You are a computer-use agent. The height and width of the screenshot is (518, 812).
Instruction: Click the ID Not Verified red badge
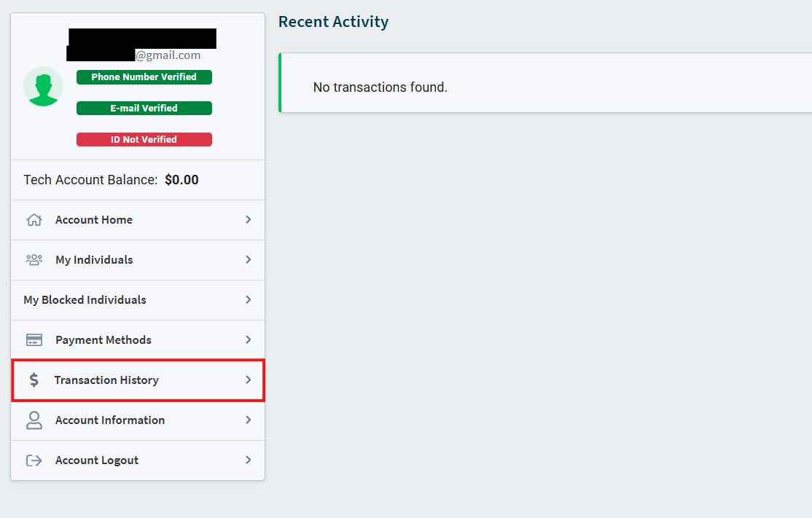point(144,139)
